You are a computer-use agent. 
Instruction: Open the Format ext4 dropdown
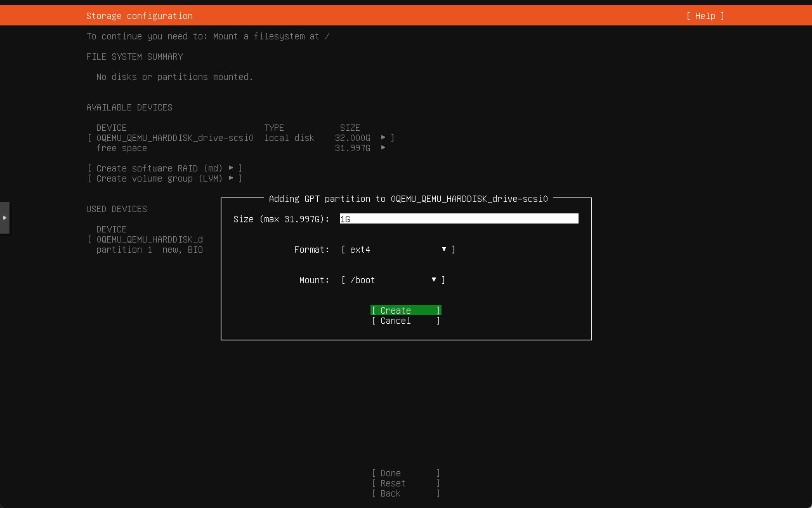(398, 250)
